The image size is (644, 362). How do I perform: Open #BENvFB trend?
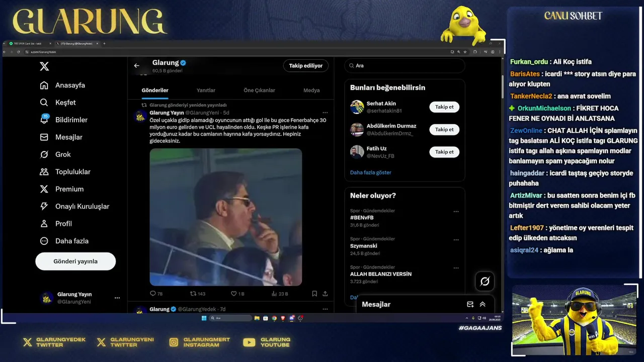[x=362, y=218]
